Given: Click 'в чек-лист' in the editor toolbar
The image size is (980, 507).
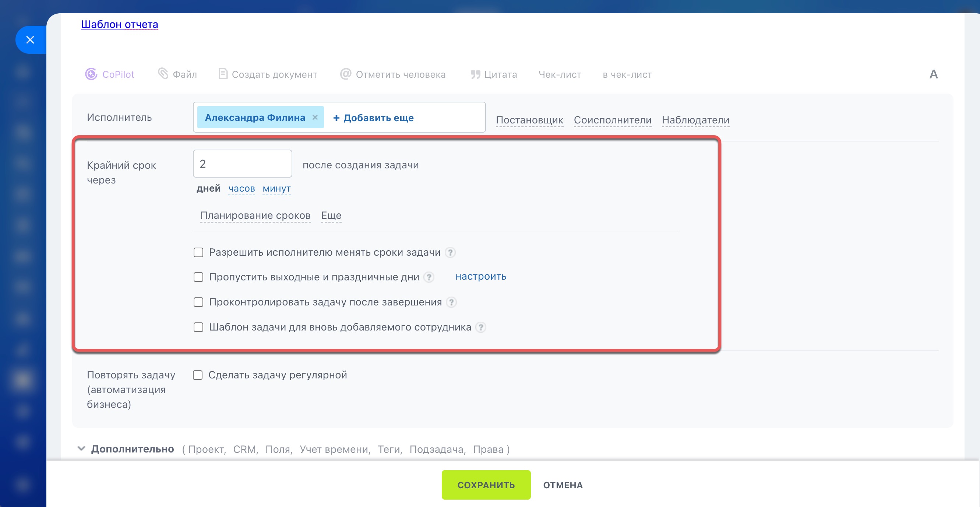Looking at the screenshot, I should click(x=627, y=74).
